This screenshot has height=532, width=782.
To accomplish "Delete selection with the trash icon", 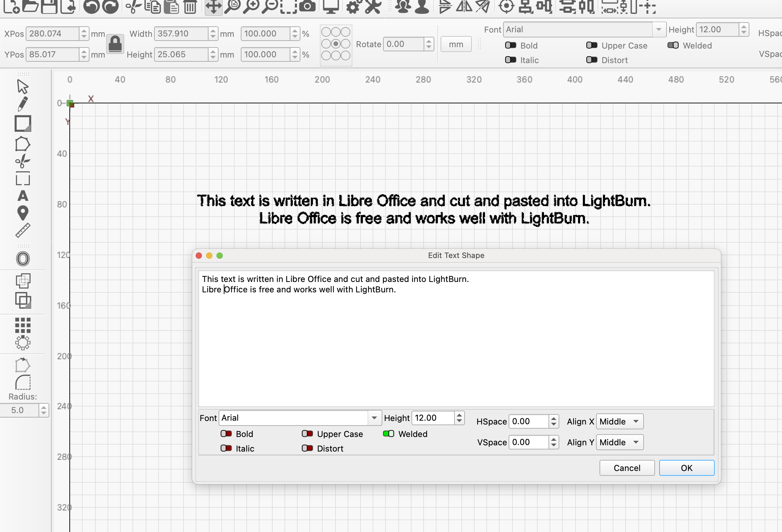I will click(x=190, y=6).
